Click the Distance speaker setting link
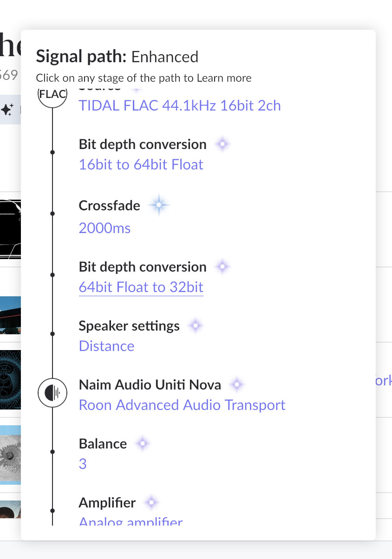Viewport: 392px width, 559px height. tap(107, 346)
